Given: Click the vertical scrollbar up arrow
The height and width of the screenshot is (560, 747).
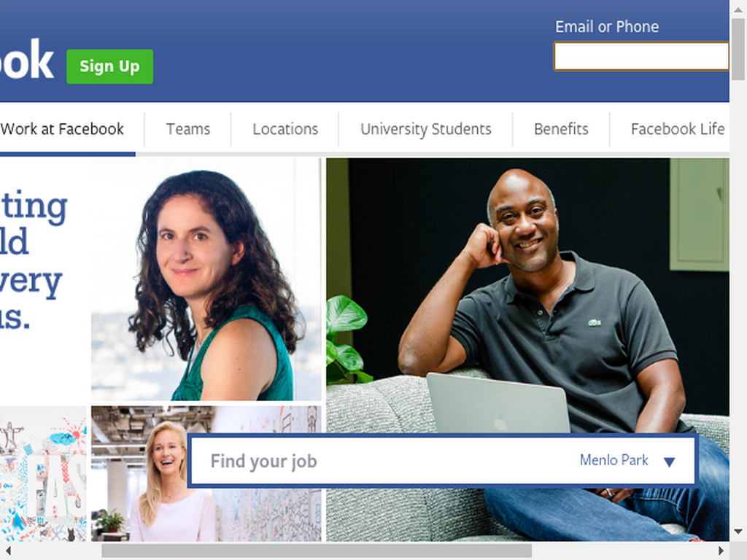Looking at the screenshot, I should pos(738,9).
